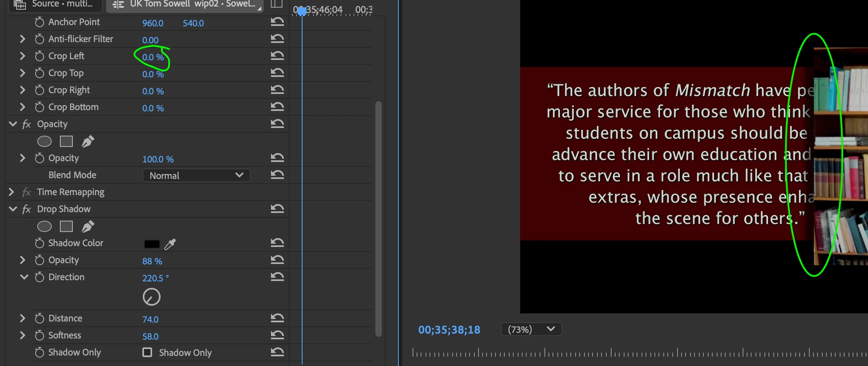Edit Anchor Point Y value 540.0

coord(193,23)
